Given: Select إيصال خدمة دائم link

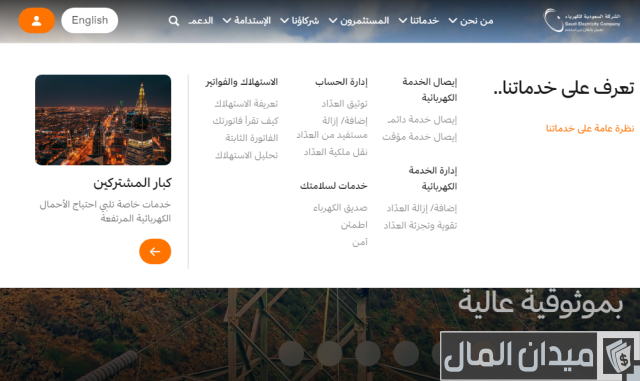Looking at the screenshot, I should tap(422, 120).
